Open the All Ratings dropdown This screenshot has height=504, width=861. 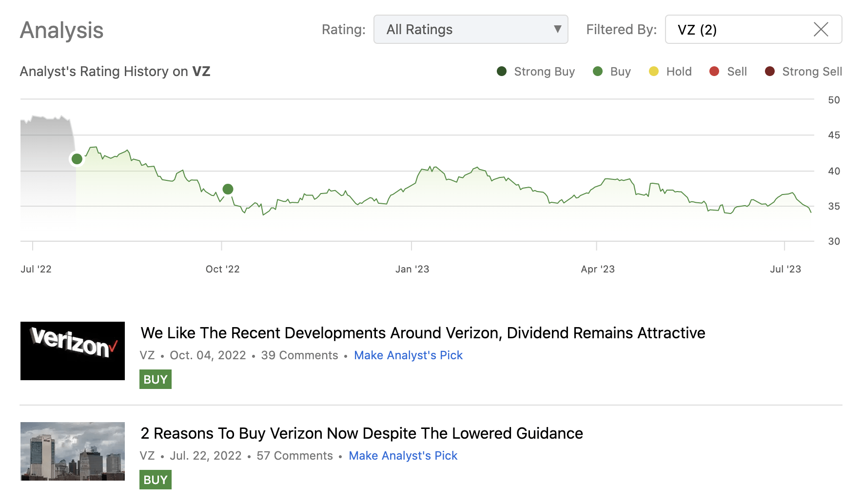(470, 29)
